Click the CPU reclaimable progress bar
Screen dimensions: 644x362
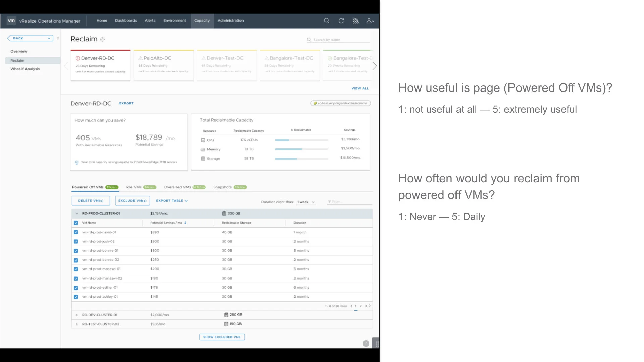tap(301, 140)
